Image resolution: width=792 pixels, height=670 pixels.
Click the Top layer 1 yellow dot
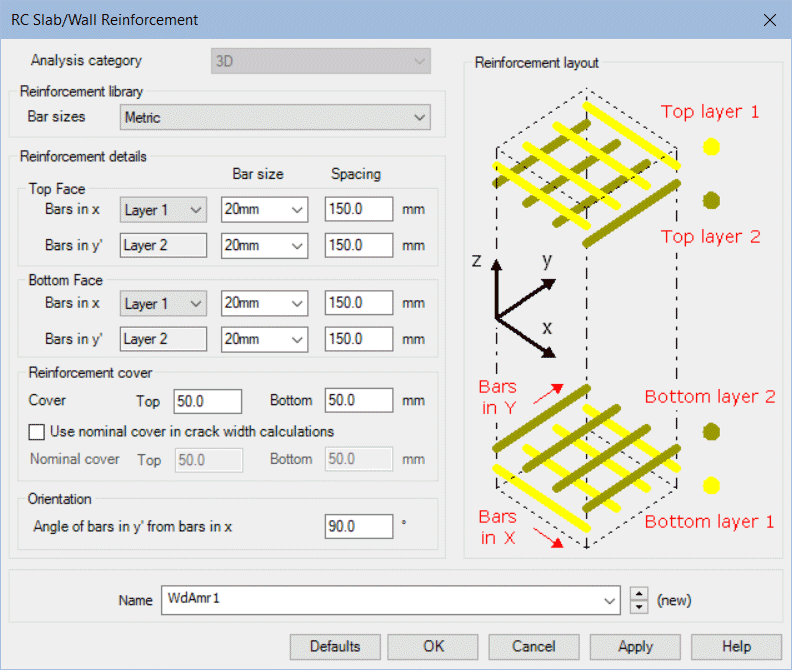[711, 147]
